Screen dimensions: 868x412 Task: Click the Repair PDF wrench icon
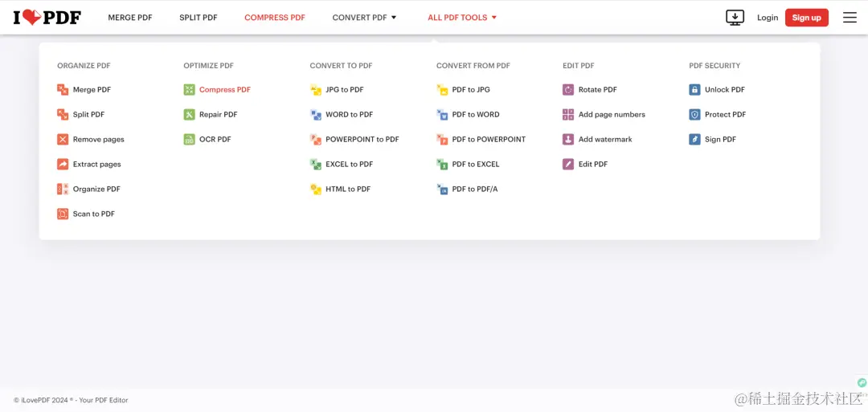(x=190, y=115)
